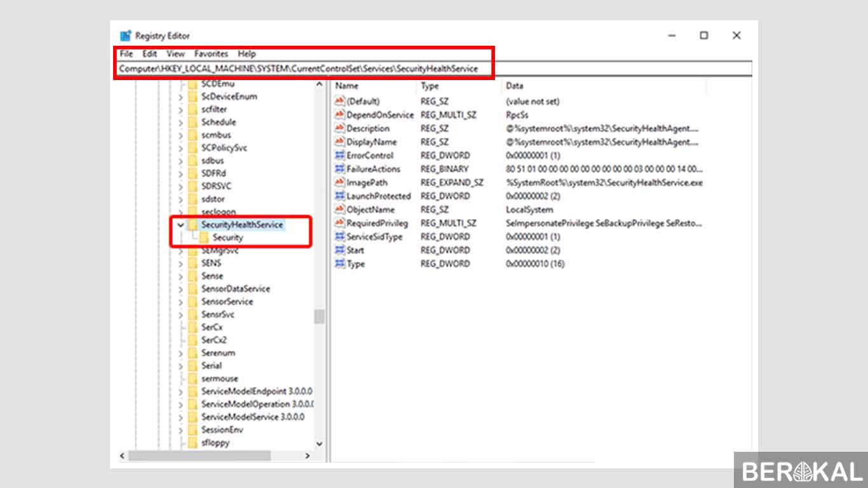Viewport: 868px width, 488px height.
Task: Click the tree horizontal scroll right arrow
Action: [308, 456]
